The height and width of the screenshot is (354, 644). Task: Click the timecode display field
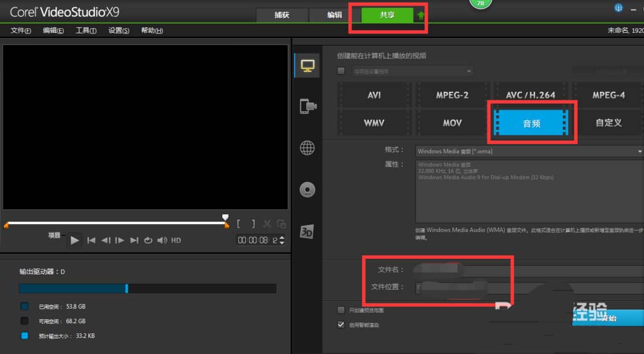[x=258, y=240]
